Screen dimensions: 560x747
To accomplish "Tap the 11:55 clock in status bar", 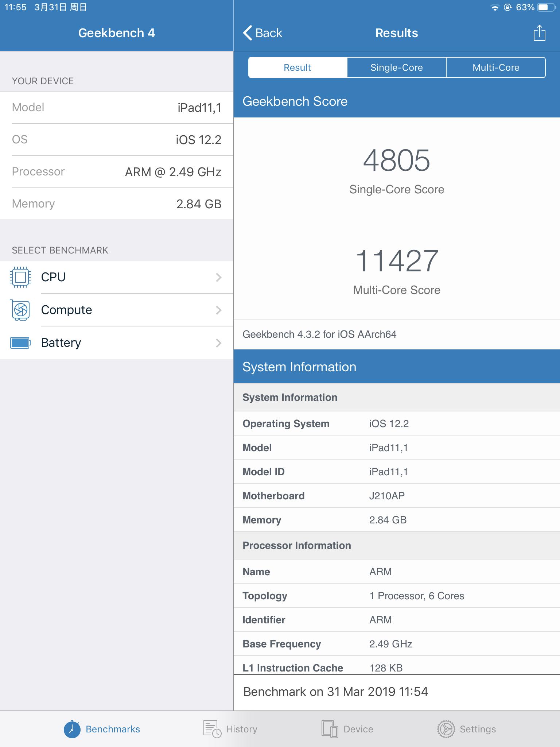I will click(15, 7).
